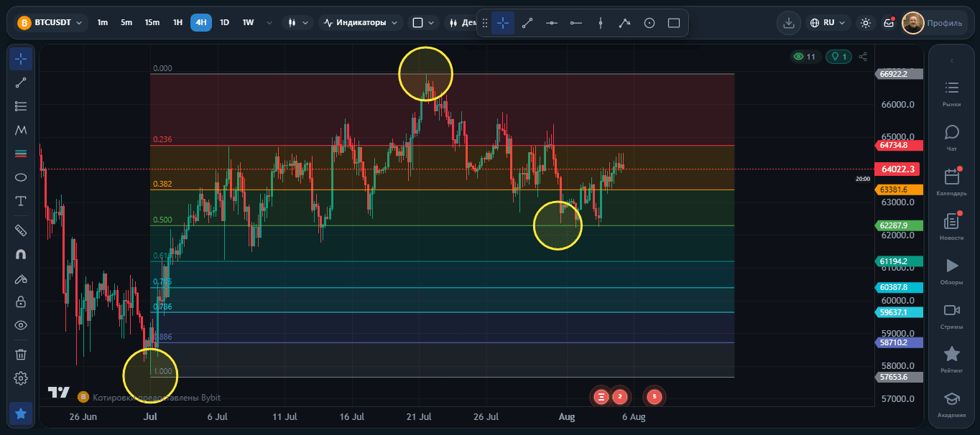Open chart settings gear in left sidebar
Image resolution: width=980 pixels, height=435 pixels.
point(21,378)
